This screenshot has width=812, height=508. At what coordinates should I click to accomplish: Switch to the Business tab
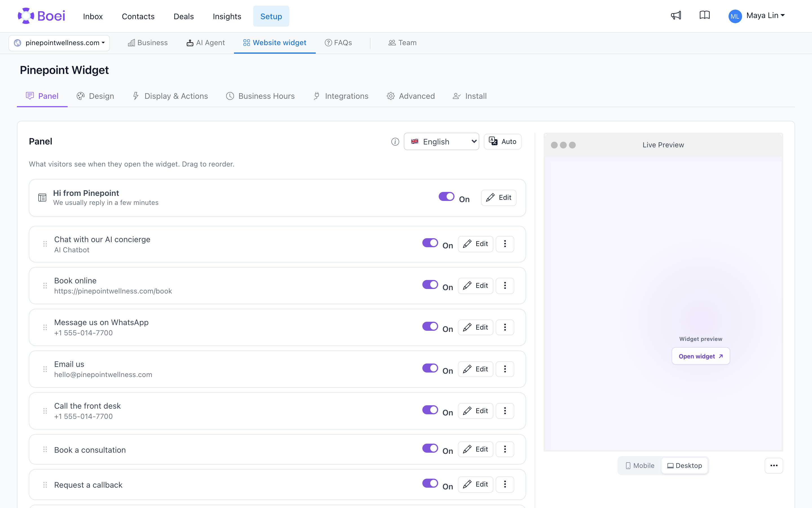[148, 43]
